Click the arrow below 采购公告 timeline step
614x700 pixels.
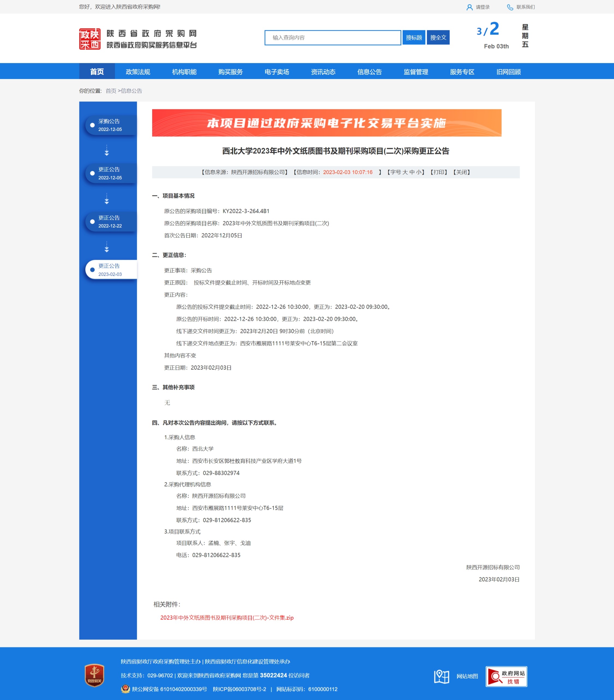point(107,151)
